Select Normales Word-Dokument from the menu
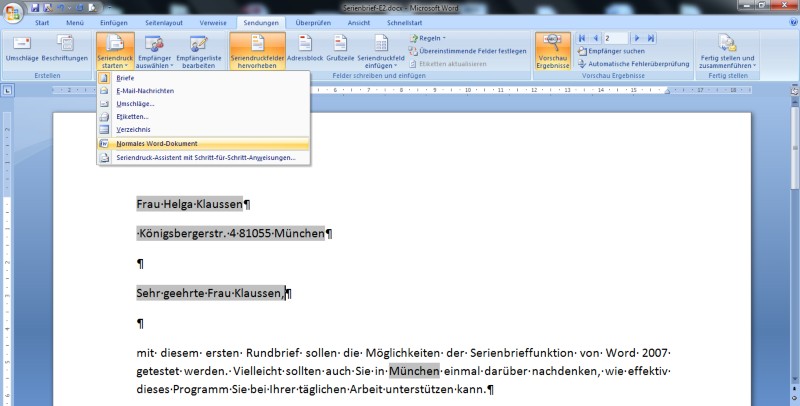 tap(155, 143)
